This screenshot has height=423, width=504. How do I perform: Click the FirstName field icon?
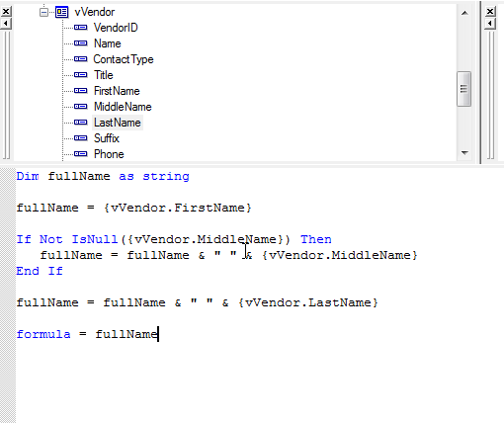(x=81, y=91)
